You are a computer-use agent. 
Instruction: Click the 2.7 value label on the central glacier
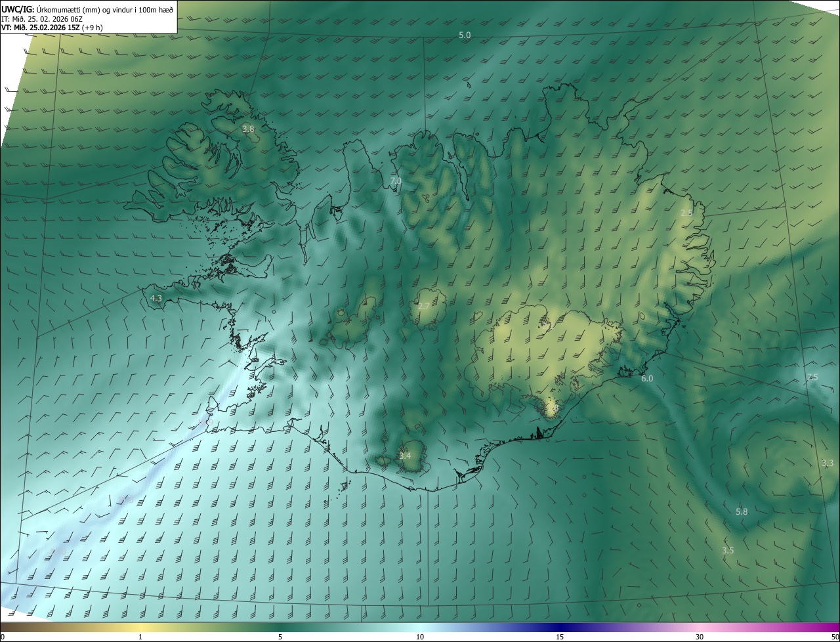(x=424, y=307)
